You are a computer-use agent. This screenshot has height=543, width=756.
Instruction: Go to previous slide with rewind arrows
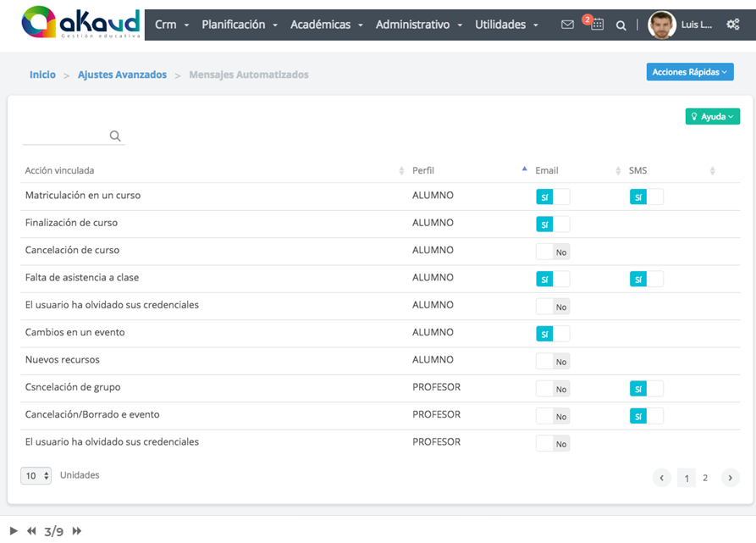pos(31,531)
